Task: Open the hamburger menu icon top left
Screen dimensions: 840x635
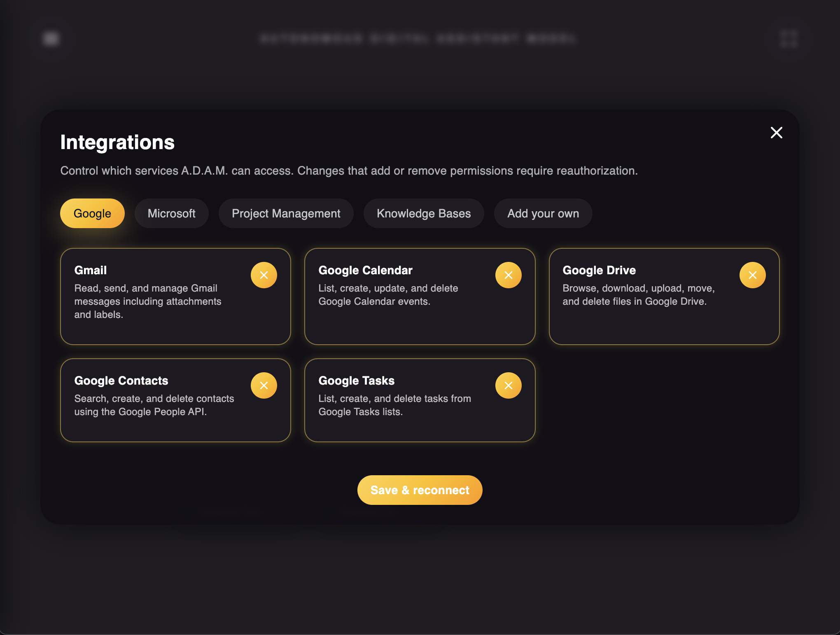Action: pos(50,38)
